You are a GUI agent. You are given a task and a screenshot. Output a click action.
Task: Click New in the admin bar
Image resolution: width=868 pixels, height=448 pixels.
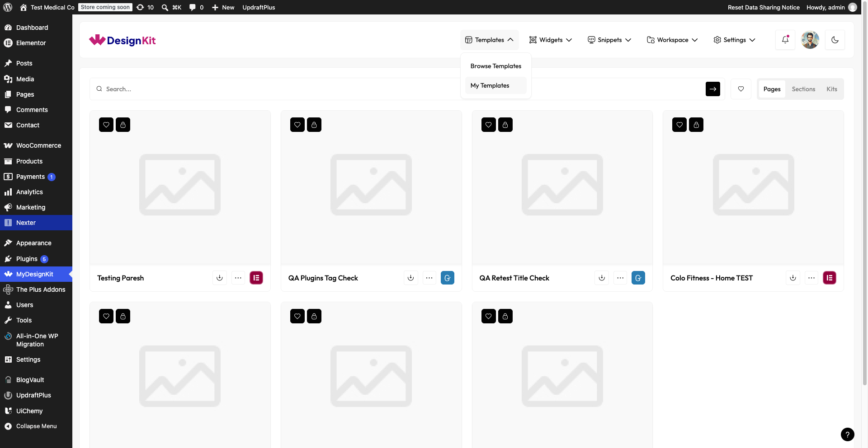tap(223, 7)
